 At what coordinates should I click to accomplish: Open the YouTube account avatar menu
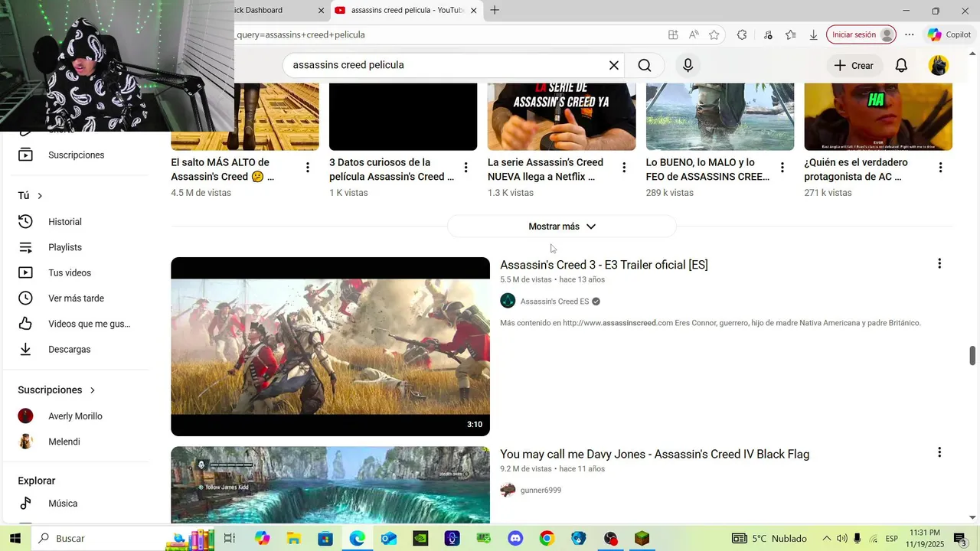(939, 65)
